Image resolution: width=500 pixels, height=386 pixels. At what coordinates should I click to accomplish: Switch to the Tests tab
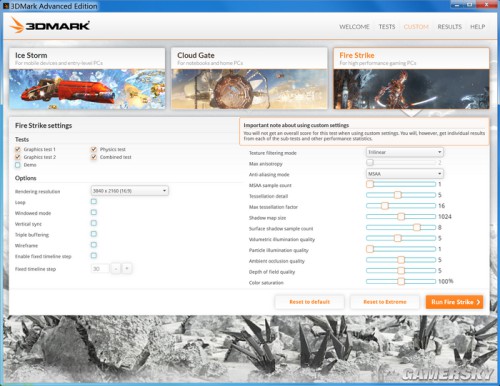coord(387,27)
